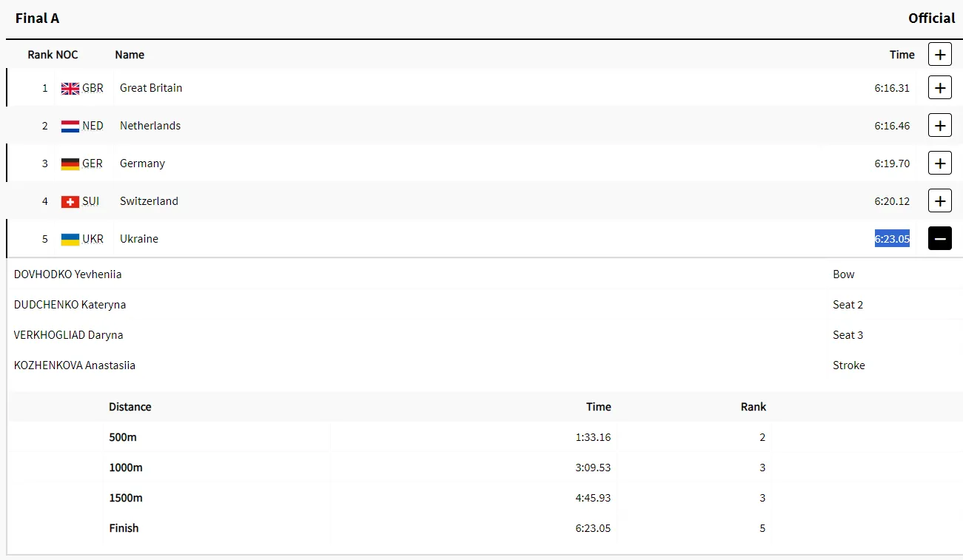Click athlete name KOZHENKOVA Anastasiia
This screenshot has height=560, width=963.
tap(75, 365)
